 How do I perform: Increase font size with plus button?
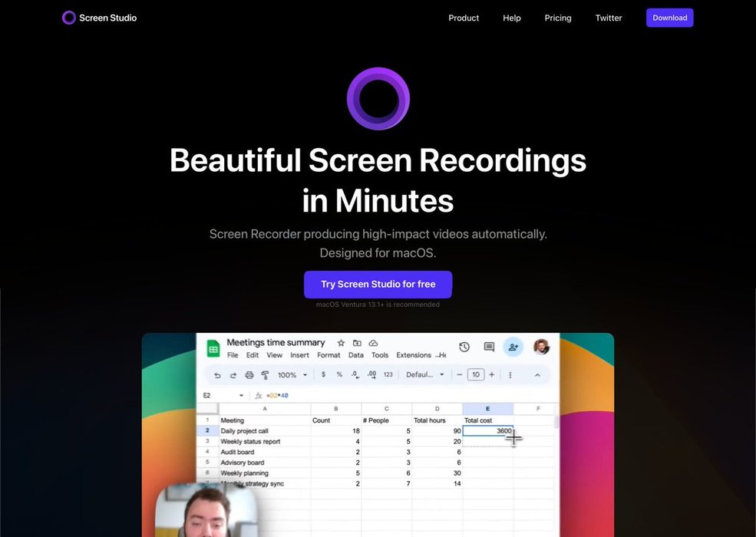492,375
